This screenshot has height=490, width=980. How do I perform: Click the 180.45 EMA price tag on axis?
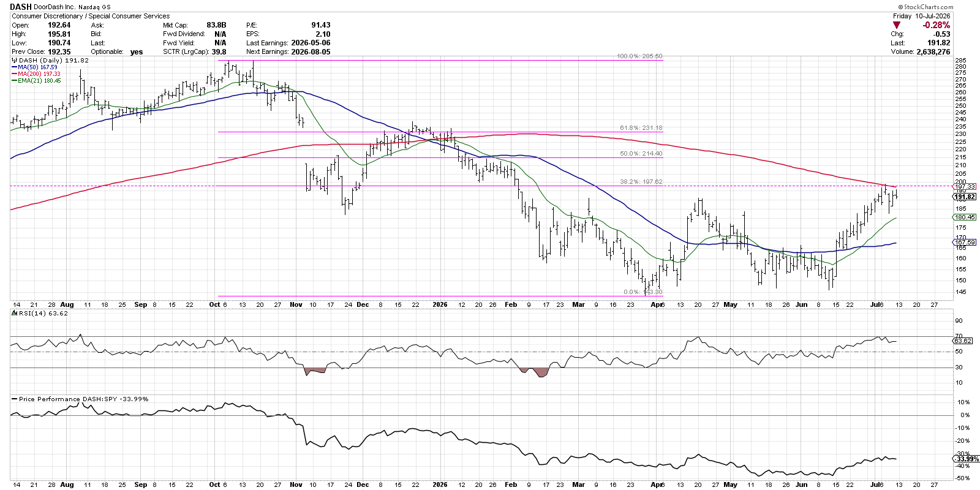coord(965,217)
